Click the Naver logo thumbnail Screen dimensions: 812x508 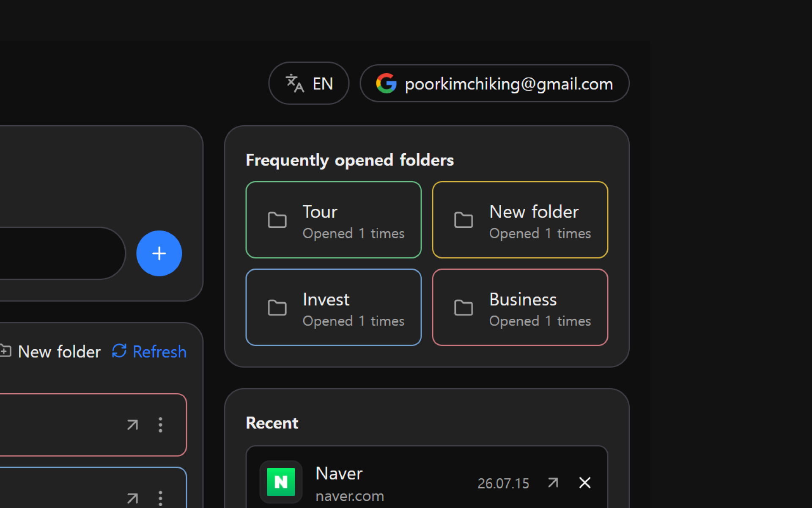point(281,482)
